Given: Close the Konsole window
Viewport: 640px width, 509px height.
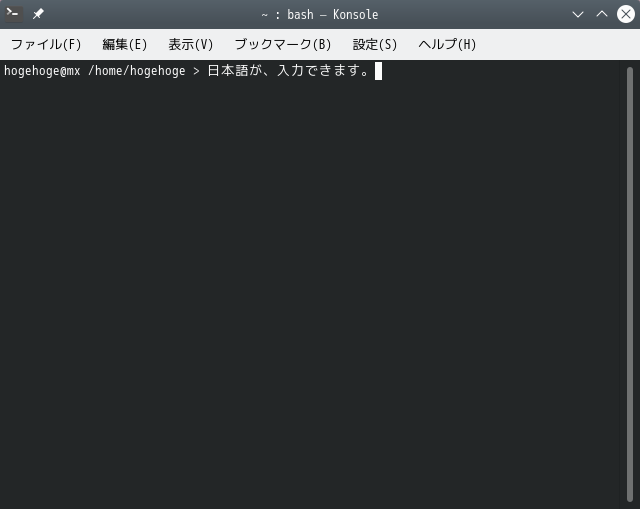Looking at the screenshot, I should 625,14.
